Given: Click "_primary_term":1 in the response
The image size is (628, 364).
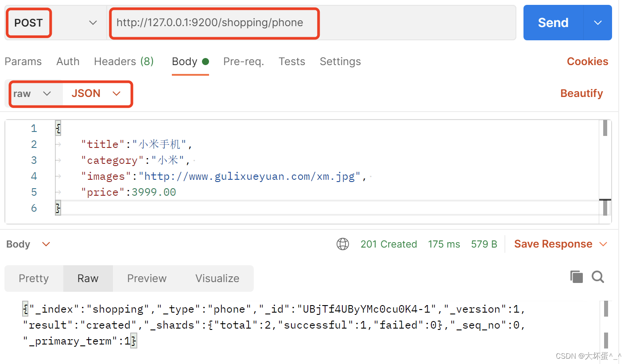Looking at the screenshot, I should tap(77, 341).
